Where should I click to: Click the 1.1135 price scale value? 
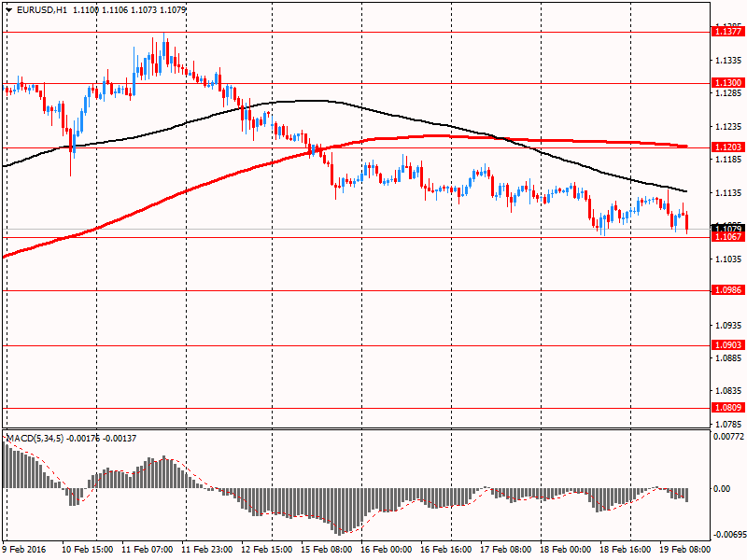point(729,193)
